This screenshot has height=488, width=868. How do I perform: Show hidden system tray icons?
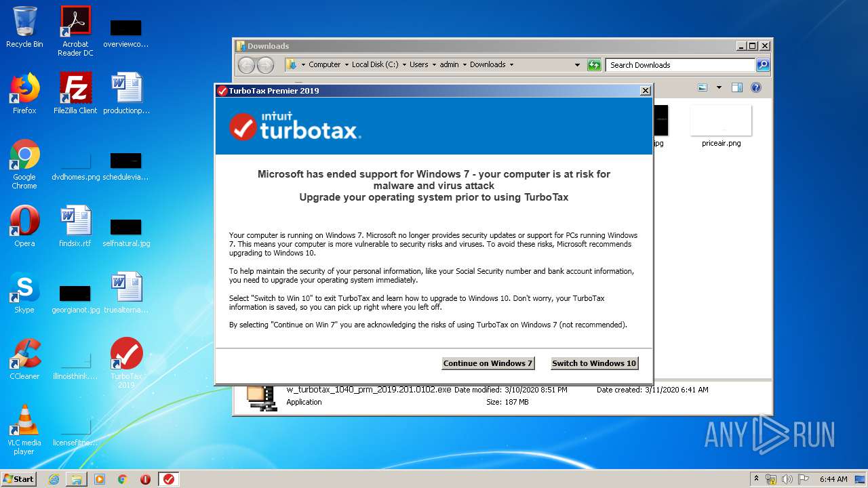[x=756, y=479]
